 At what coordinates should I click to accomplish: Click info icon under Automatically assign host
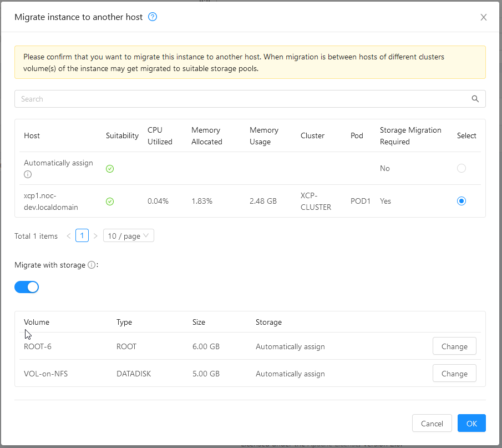pos(28,174)
